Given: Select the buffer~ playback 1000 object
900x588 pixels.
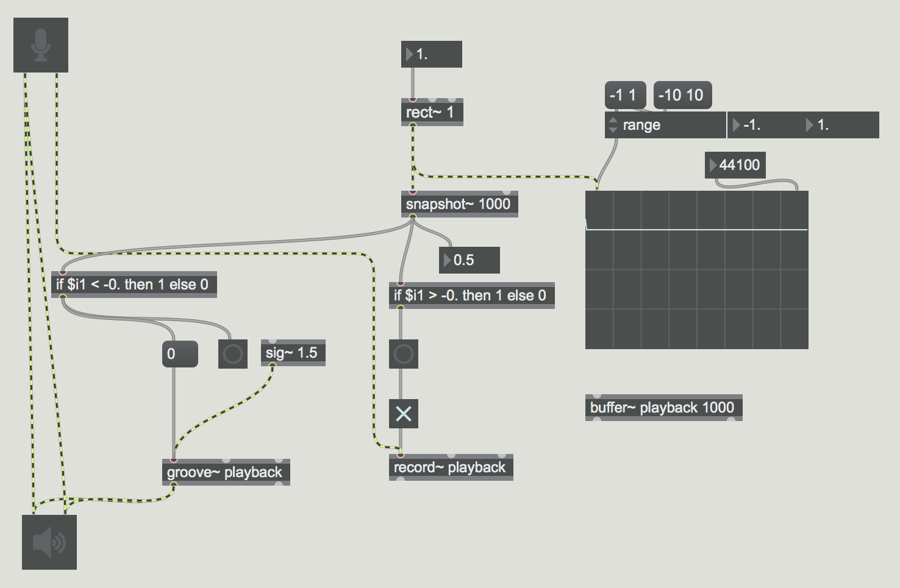Looking at the screenshot, I should click(x=664, y=408).
